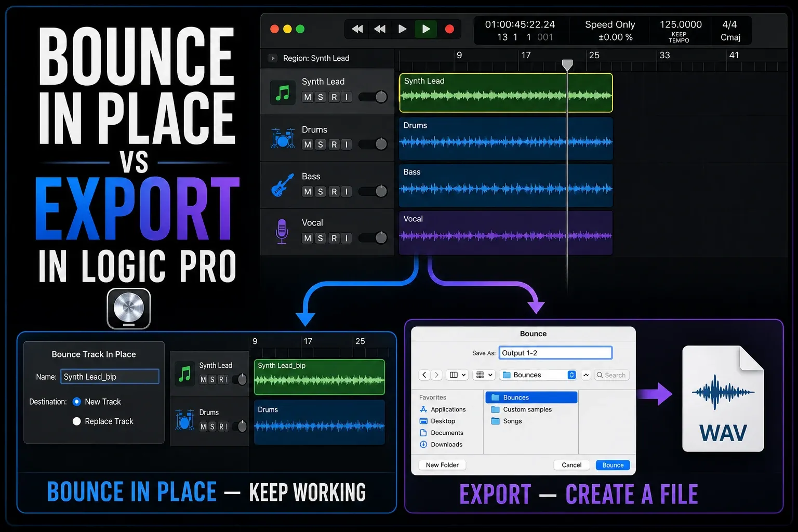
Task: Click the fast rewind double-arrow button
Action: (x=380, y=29)
